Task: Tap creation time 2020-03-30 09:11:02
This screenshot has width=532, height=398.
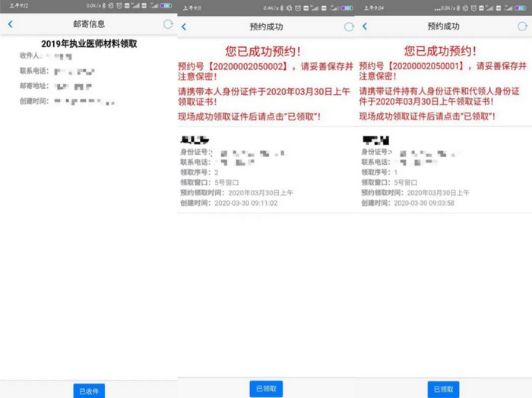Action: point(245,204)
